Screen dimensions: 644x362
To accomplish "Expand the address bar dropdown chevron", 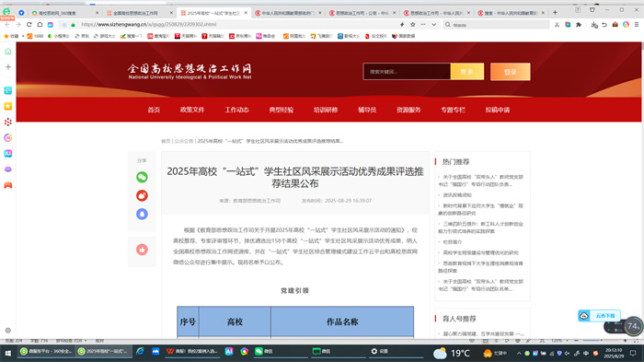I will [433, 25].
